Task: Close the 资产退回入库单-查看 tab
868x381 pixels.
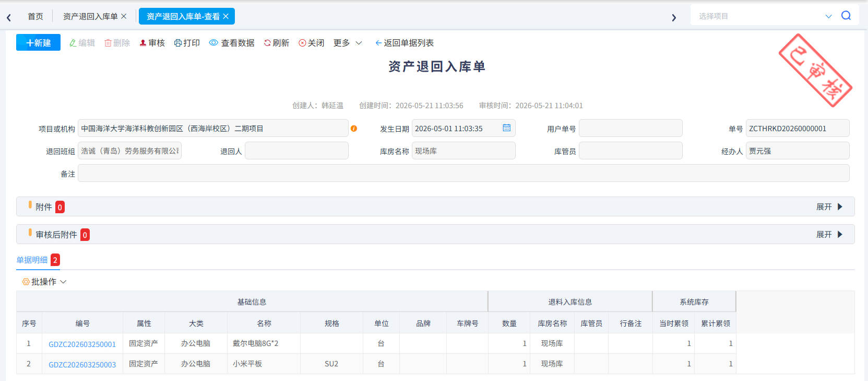Action: (225, 16)
